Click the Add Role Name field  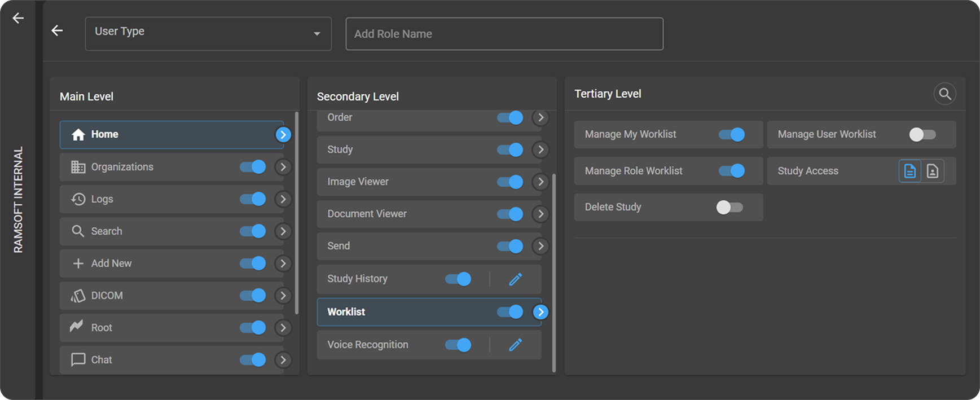(x=504, y=34)
